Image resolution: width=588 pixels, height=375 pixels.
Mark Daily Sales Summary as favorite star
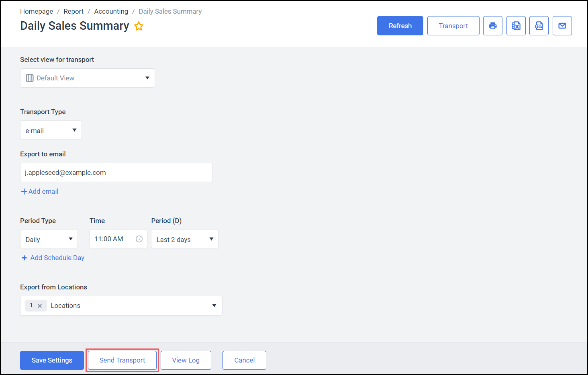139,26
